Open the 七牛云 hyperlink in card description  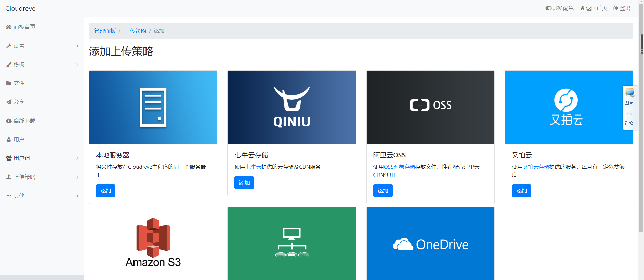click(x=253, y=167)
